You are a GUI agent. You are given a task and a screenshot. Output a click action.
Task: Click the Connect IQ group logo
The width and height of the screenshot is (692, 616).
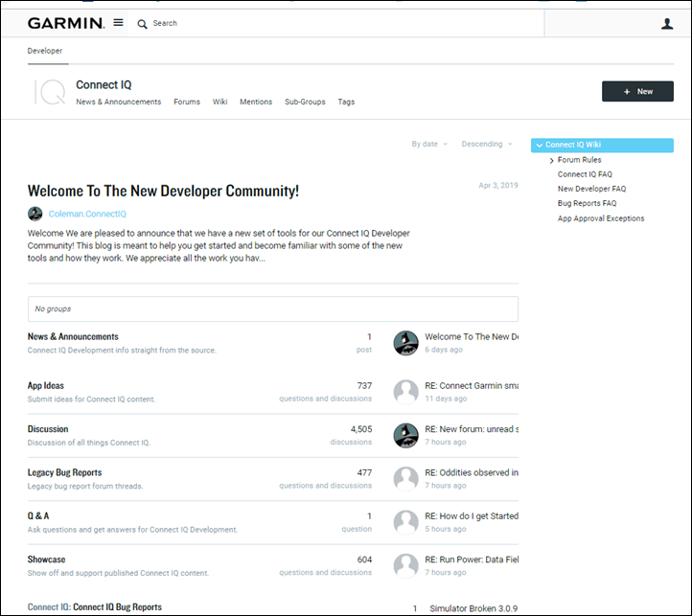click(50, 92)
